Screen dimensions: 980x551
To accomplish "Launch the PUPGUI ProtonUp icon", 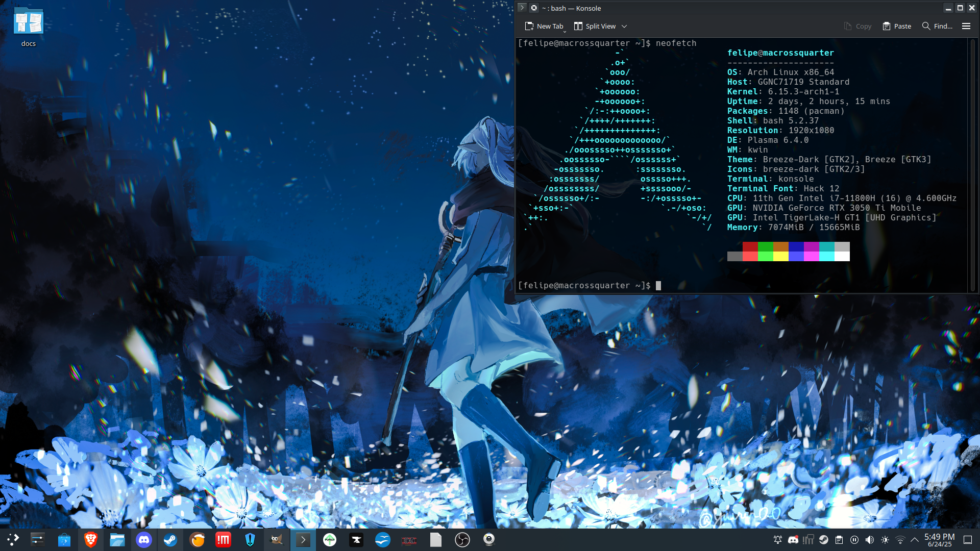I will tap(330, 539).
